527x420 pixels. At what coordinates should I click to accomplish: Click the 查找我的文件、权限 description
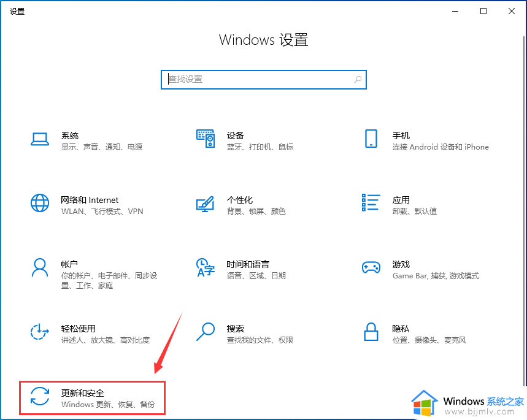[260, 340]
